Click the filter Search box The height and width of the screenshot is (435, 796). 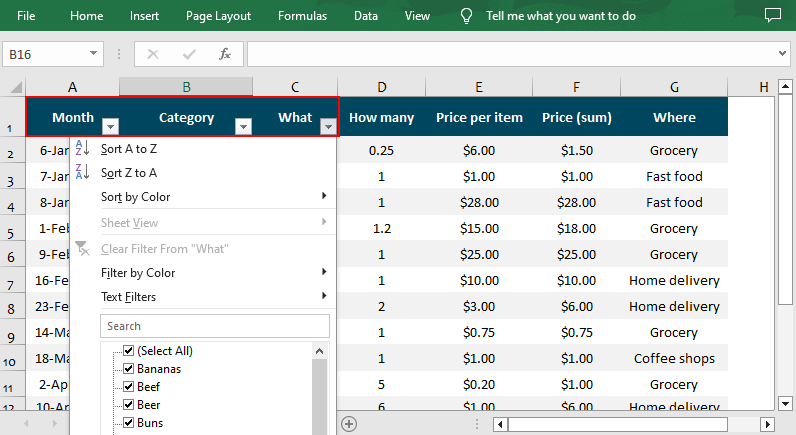click(215, 326)
